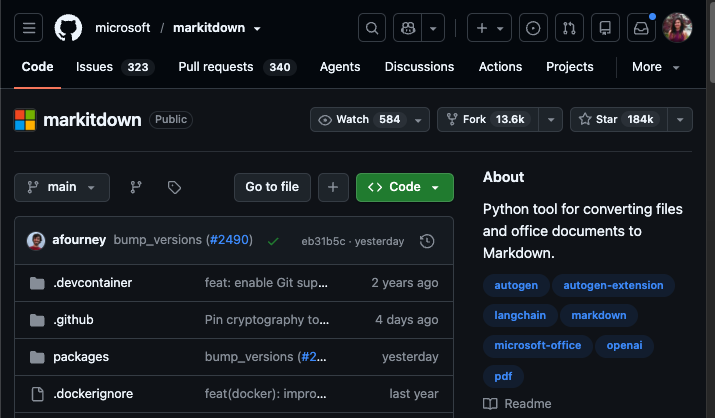The width and height of the screenshot is (715, 418).
Task: Select the microsoft-office topic tag
Action: tap(538, 346)
